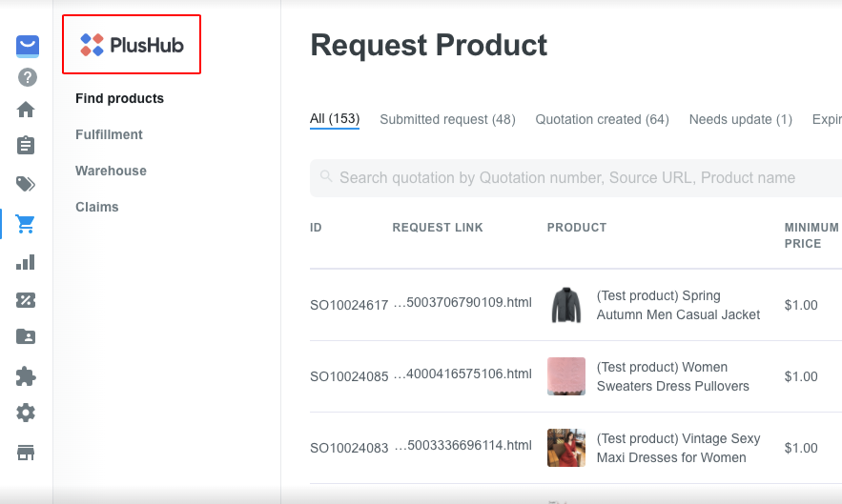Open Orders via the clipboard icon
The height and width of the screenshot is (504, 842).
[26, 145]
